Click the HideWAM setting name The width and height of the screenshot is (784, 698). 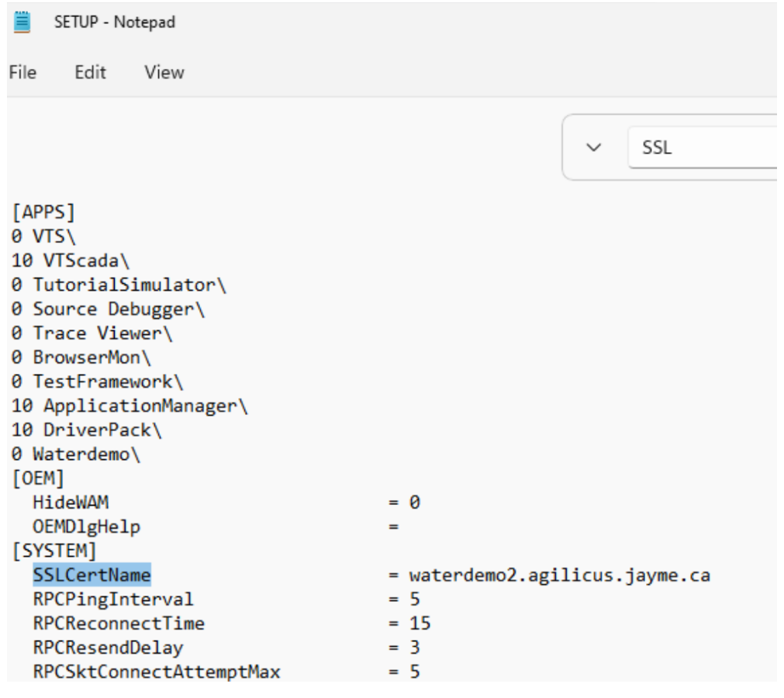[70, 503]
